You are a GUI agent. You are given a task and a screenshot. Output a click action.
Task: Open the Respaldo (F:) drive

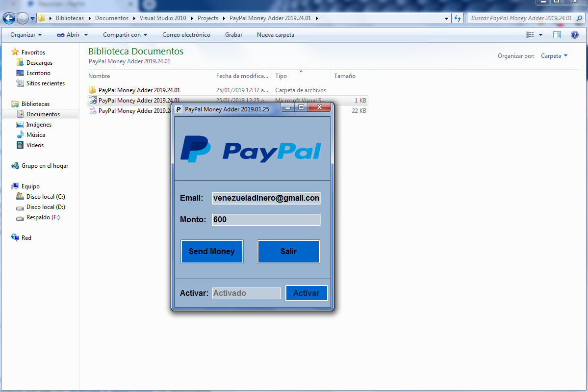click(x=43, y=217)
